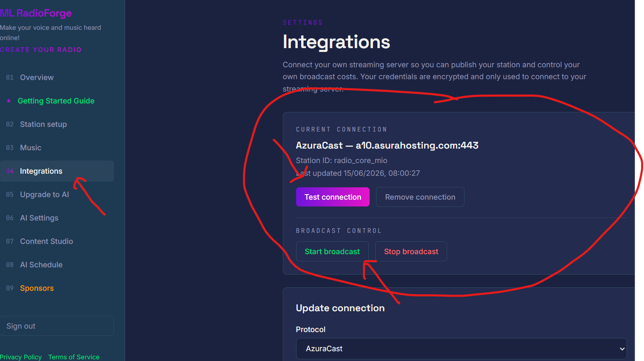Click Start broadcast button
Screen dimensions: 644x361
[332, 252]
